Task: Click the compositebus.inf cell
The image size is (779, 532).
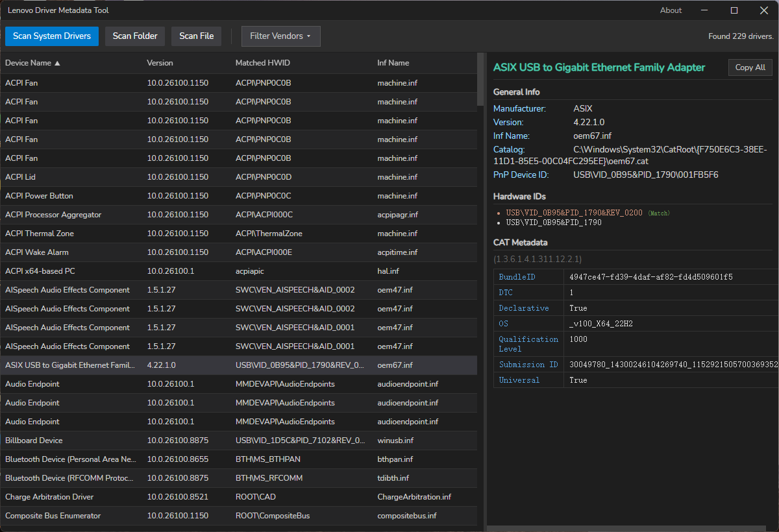Action: coord(407,516)
